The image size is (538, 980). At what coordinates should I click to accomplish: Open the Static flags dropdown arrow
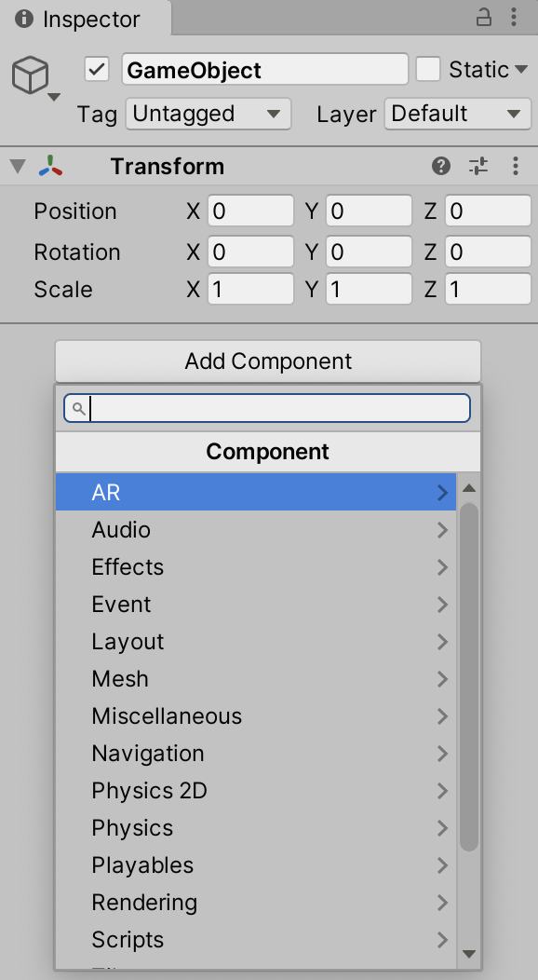(521, 69)
